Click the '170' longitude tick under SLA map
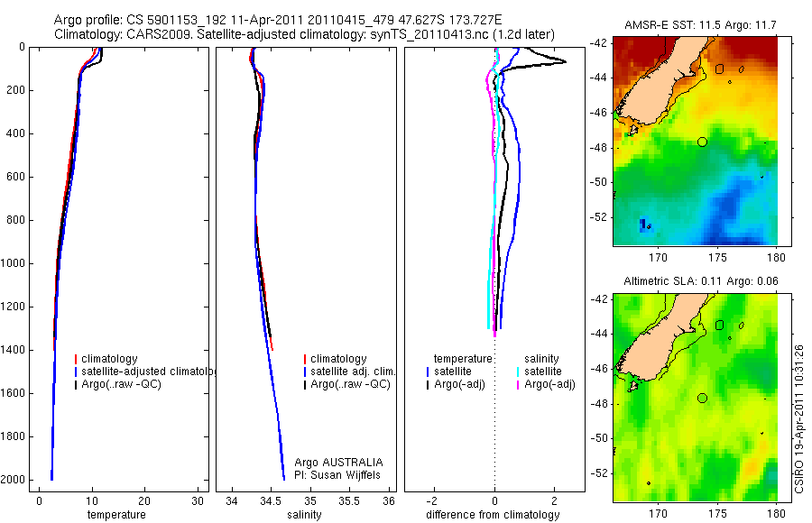Screen dimensions: 812x523 [x=659, y=514]
